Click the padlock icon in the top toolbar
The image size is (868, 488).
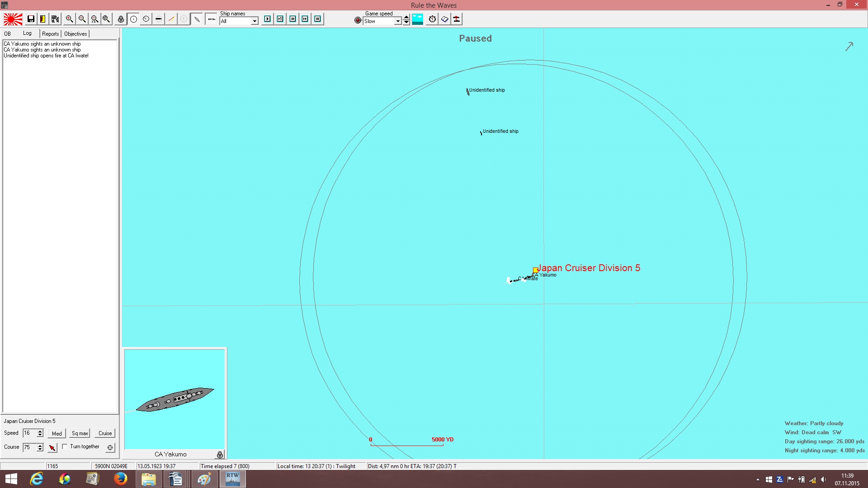121,19
